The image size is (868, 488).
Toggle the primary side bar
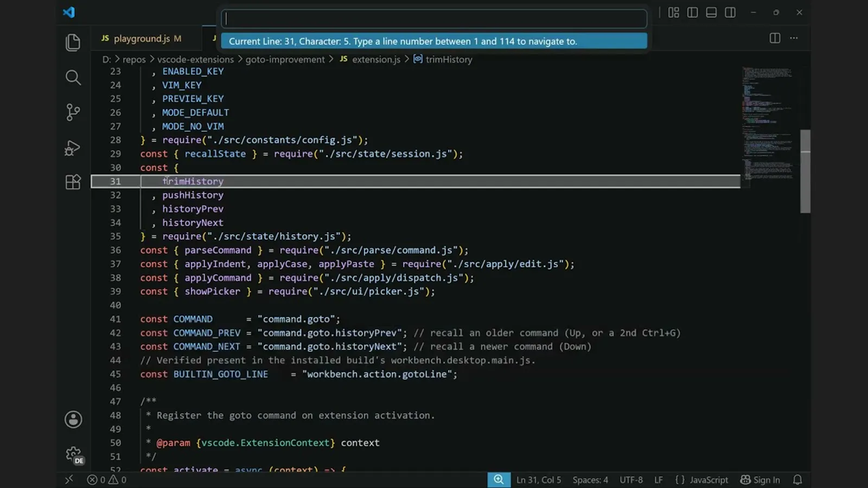[x=692, y=12]
